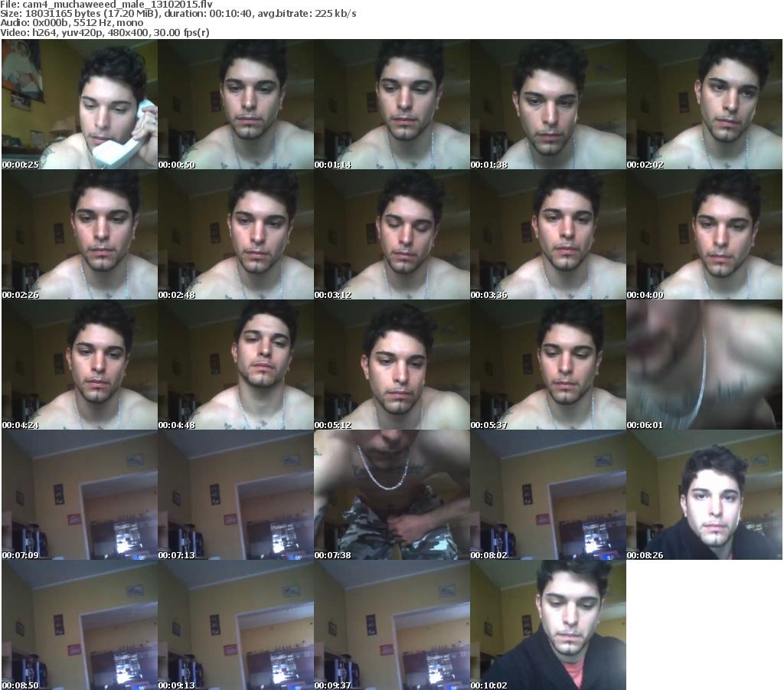Select the thumbnail timestamped 00:01:38

548,104
